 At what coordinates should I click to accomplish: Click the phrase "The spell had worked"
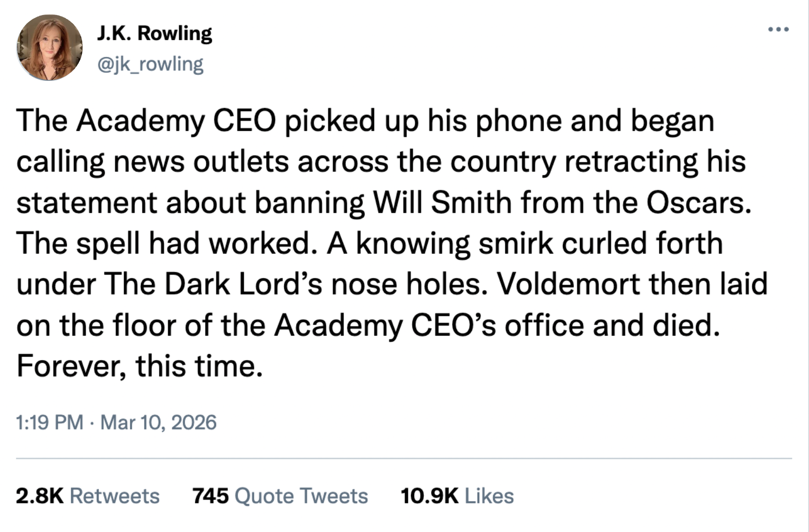point(163,243)
